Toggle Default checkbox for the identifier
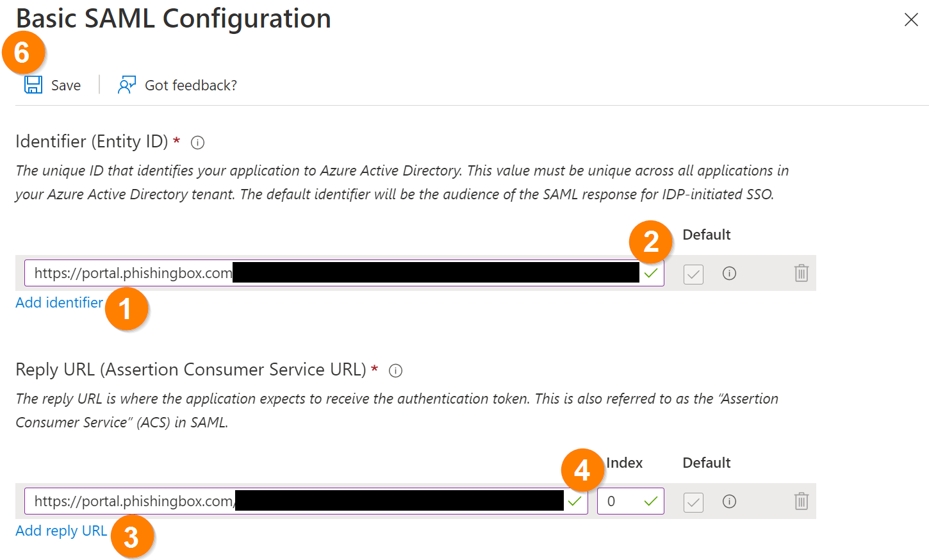Screen dimensions: 929x560 693,274
